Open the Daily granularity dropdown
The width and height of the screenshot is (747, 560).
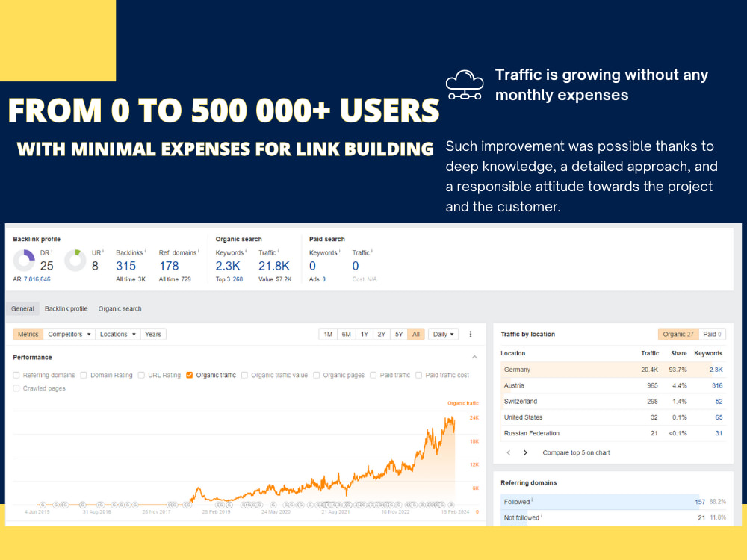[443, 335]
